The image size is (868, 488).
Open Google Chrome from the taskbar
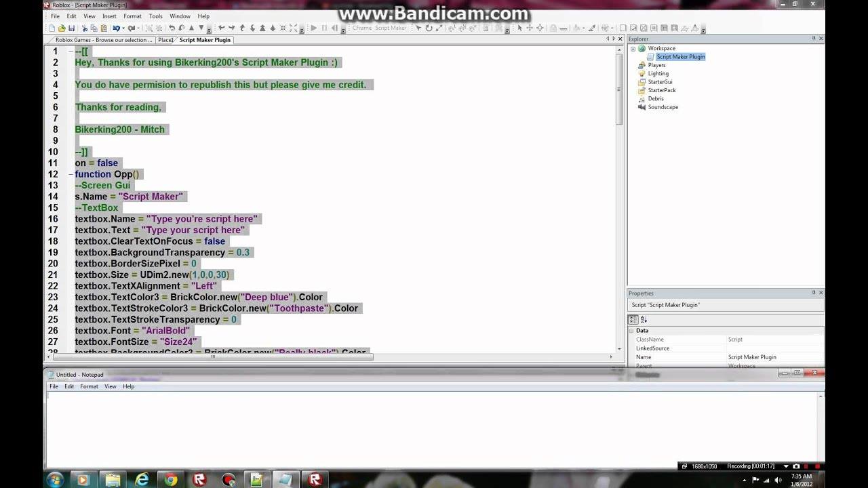171,479
